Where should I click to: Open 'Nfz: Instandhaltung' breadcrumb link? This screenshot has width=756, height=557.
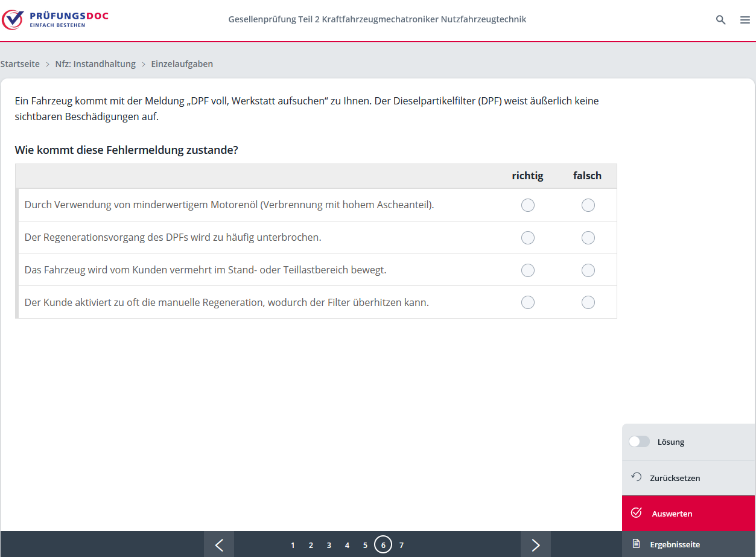(95, 64)
